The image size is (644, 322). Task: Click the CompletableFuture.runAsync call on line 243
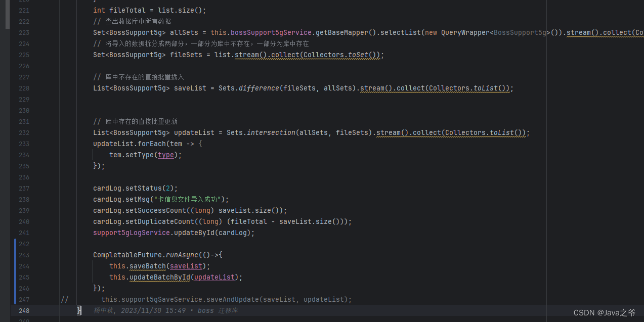[x=182, y=255]
